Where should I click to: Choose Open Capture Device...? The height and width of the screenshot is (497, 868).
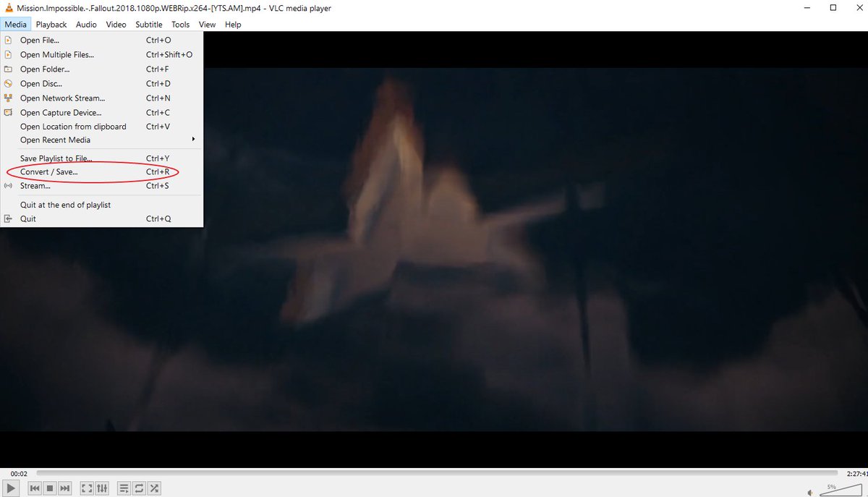click(x=101, y=113)
